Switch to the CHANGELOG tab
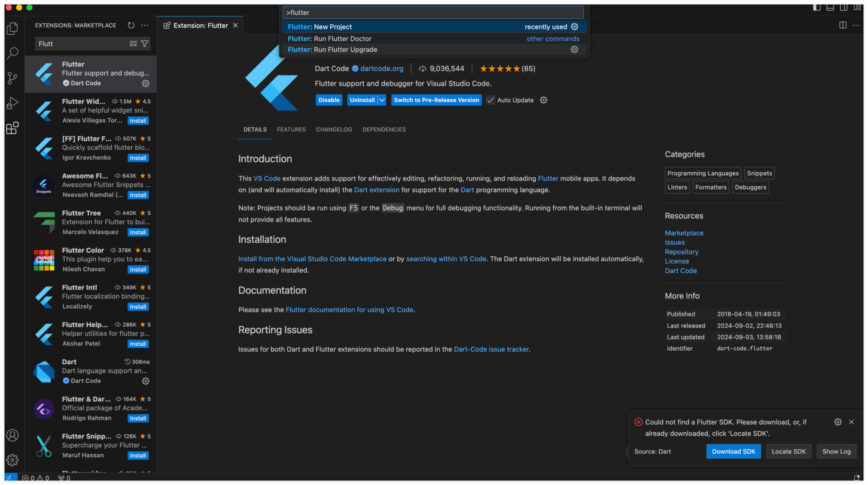Viewport: 868px width, 485px height. coord(334,129)
